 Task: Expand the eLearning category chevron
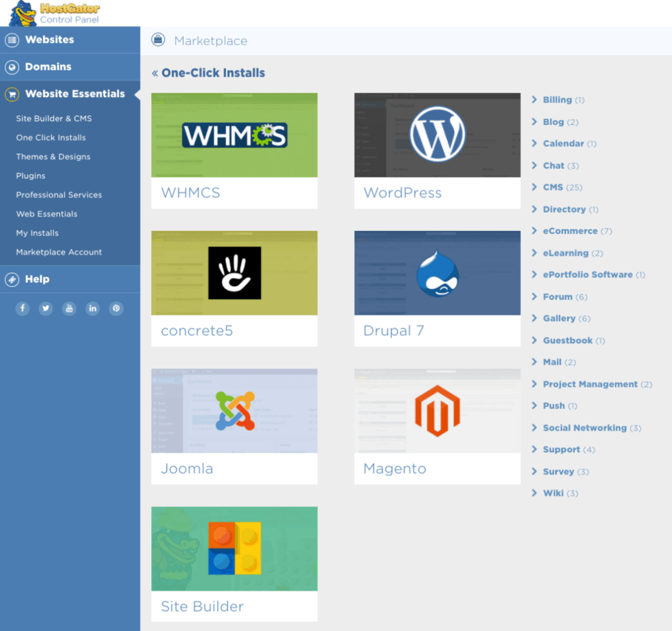(535, 253)
